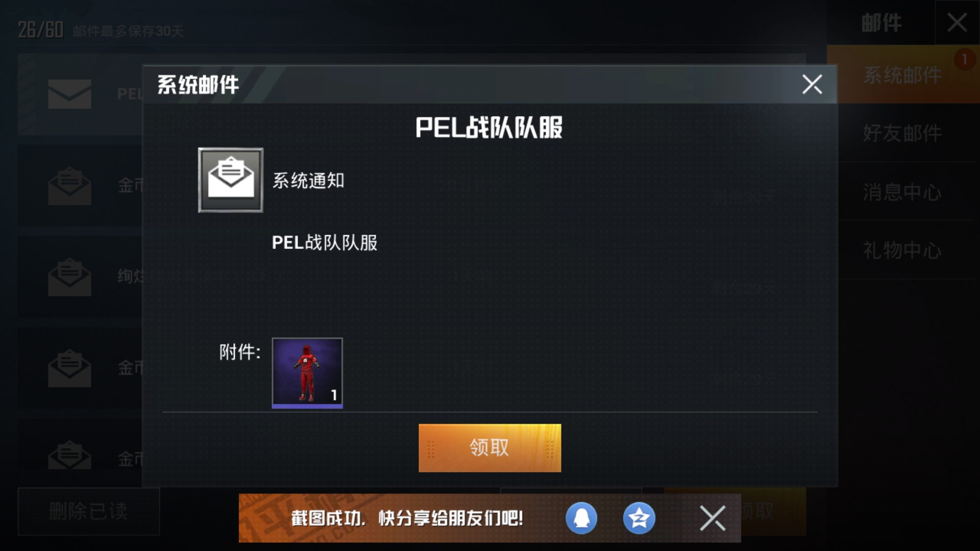Share screenshot to Qzone star icon
This screenshot has height=551, width=980.
pos(639,518)
